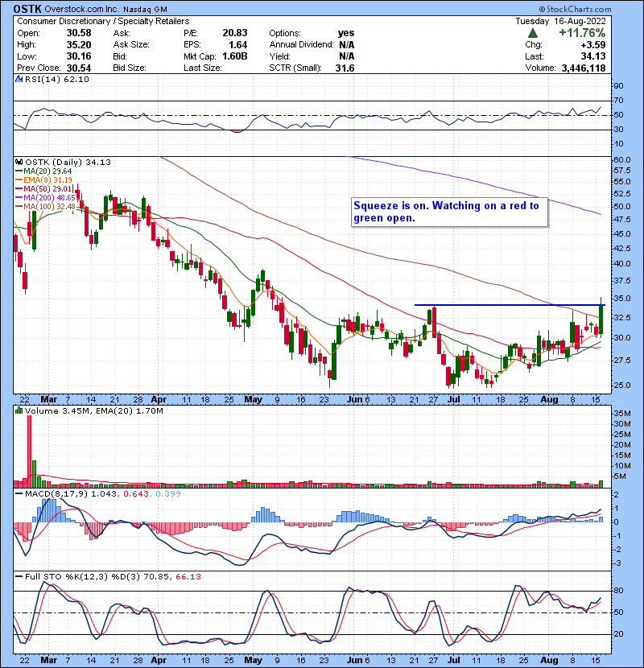Click the OSTK ticker symbol in the header
Screen dimensions: 644x668
point(27,9)
